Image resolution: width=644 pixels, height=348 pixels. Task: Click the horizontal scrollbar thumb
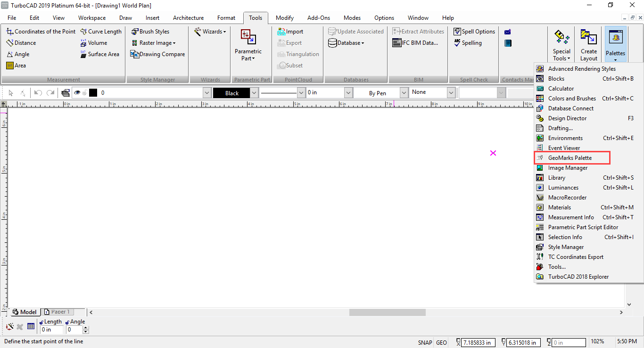[387, 312]
